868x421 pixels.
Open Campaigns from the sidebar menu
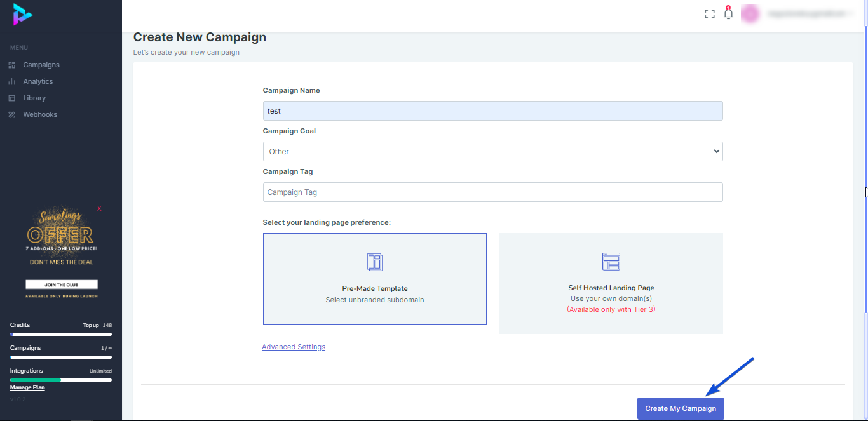click(x=41, y=65)
